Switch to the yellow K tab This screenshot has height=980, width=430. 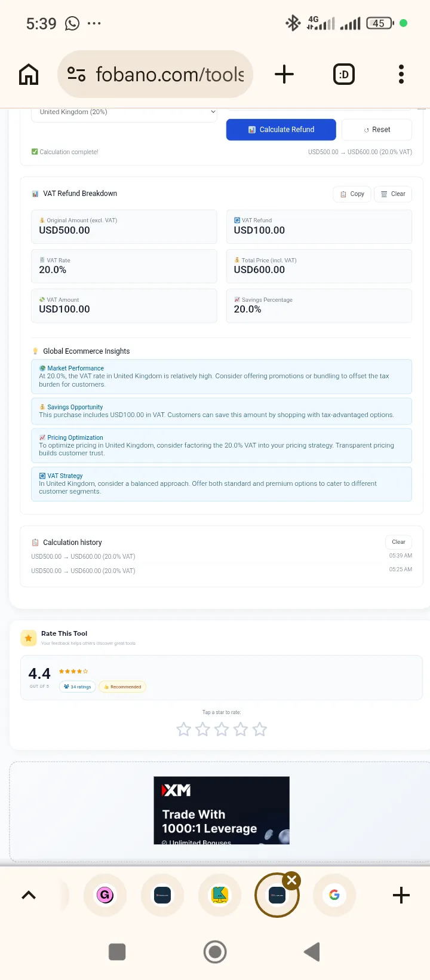coord(220,895)
